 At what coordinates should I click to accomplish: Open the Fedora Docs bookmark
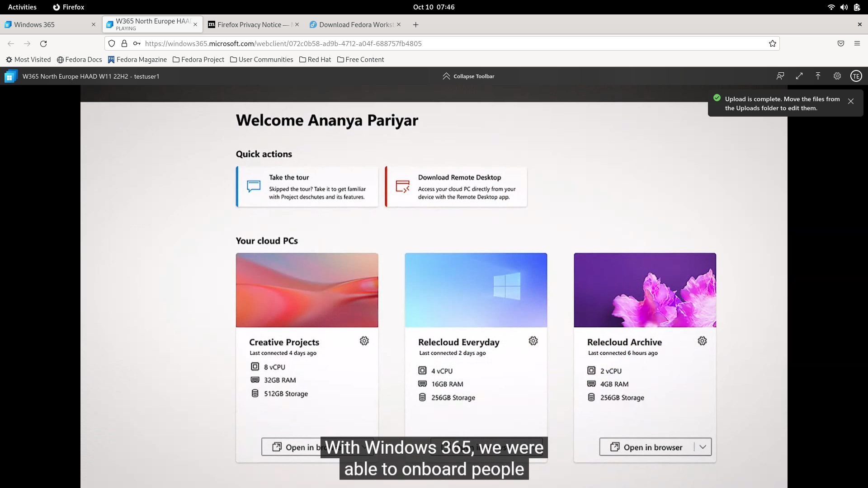coord(80,59)
